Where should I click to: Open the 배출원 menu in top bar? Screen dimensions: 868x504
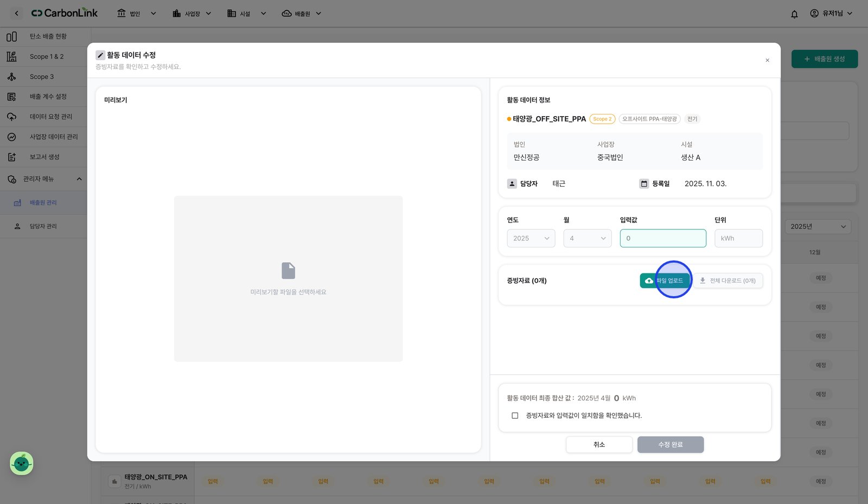302,14
